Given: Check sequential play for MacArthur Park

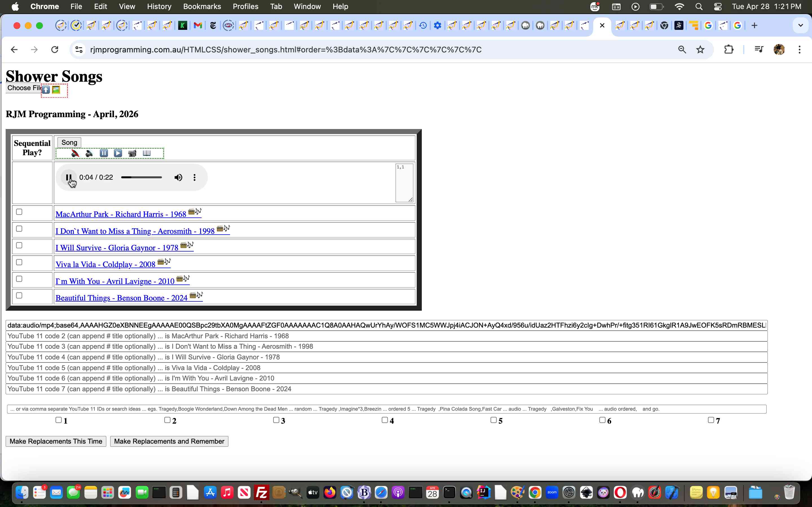Looking at the screenshot, I should point(19,212).
